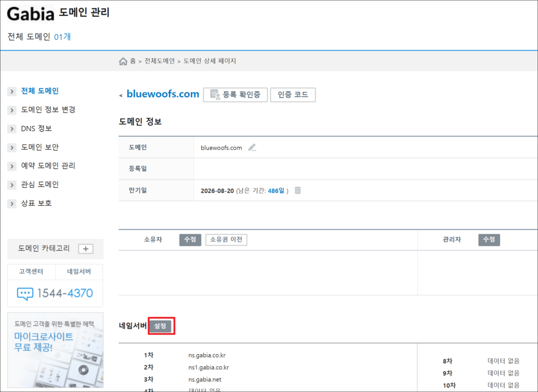Open DNS 정보 menu item
The width and height of the screenshot is (538, 392).
36,129
